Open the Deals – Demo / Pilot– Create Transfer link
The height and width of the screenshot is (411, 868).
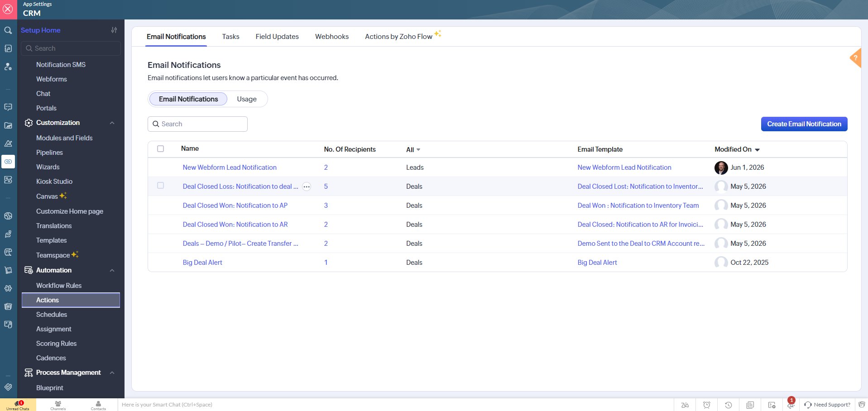(240, 244)
